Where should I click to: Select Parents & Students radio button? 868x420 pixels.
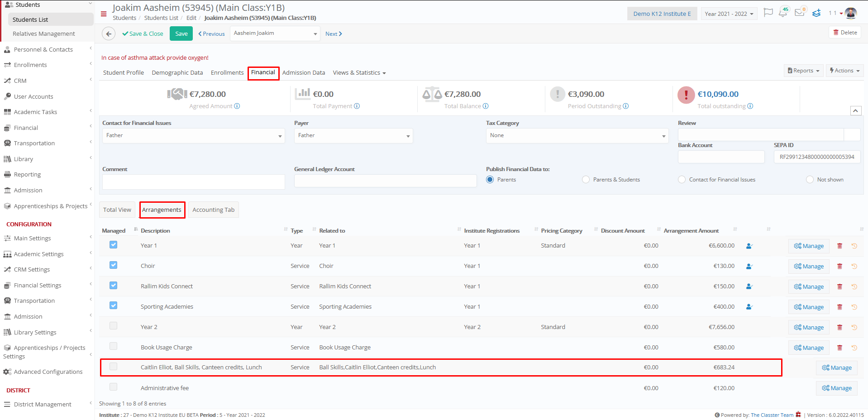coord(586,180)
